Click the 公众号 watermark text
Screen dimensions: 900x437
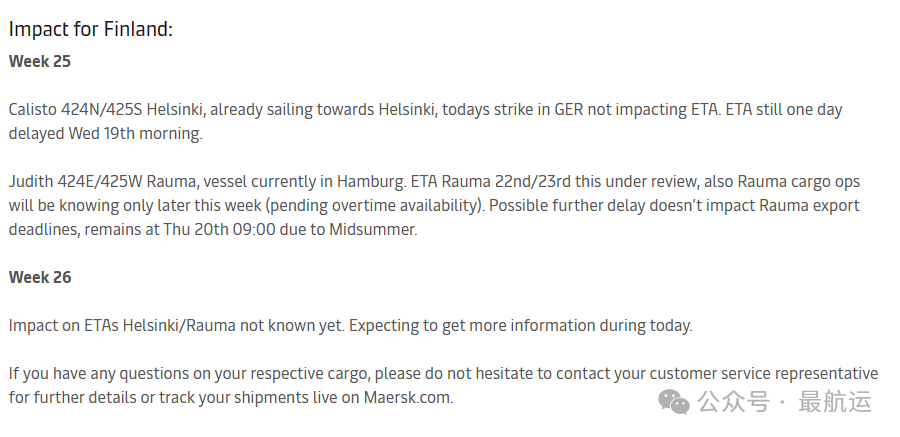pos(733,401)
